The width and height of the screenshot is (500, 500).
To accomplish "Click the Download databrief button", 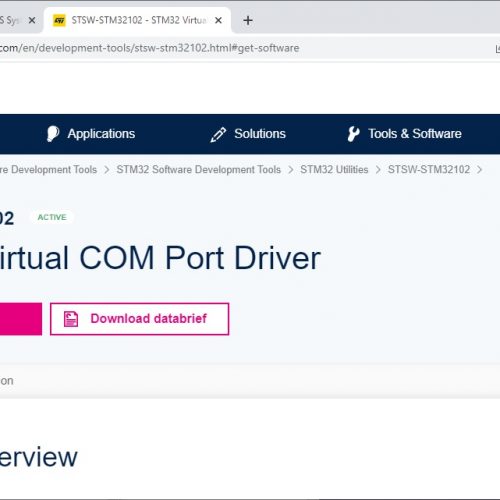I will coord(139,319).
